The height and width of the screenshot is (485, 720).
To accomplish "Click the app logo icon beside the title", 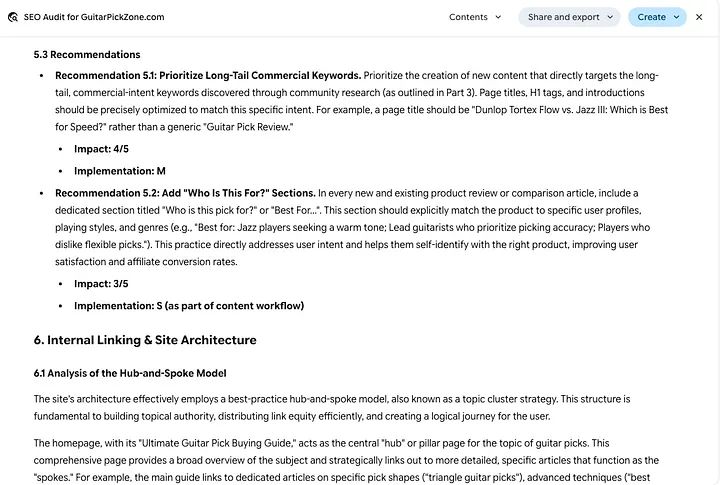I will point(12,17).
